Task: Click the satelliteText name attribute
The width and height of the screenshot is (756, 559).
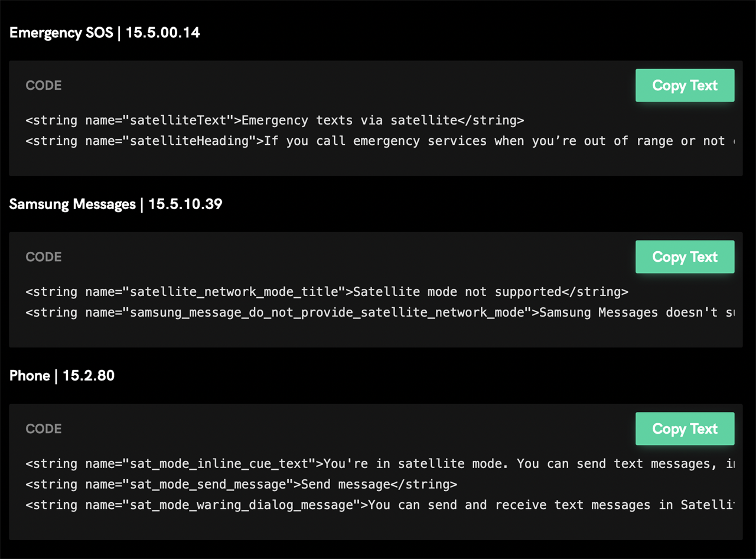Action: 178,121
